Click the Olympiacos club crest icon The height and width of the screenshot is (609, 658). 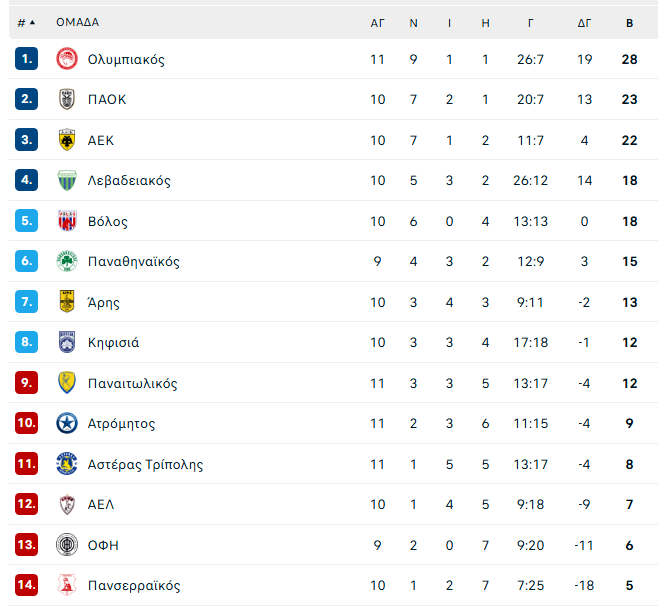[67, 59]
